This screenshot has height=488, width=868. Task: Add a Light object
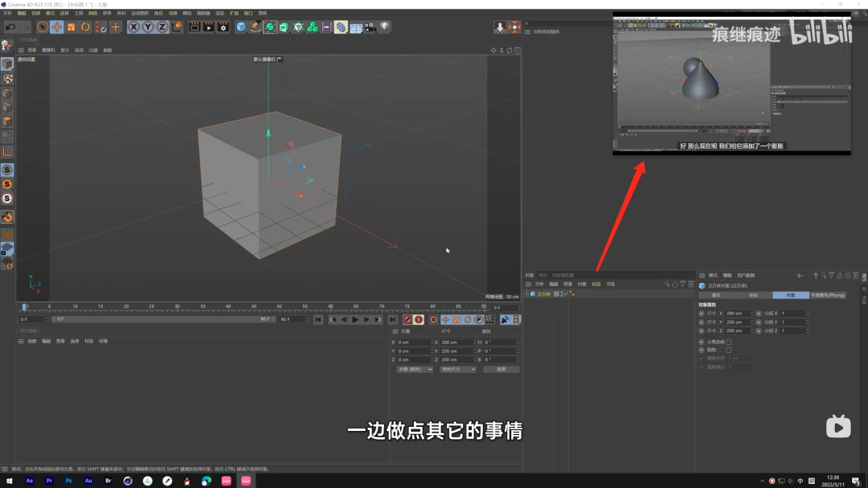pyautogui.click(x=385, y=27)
